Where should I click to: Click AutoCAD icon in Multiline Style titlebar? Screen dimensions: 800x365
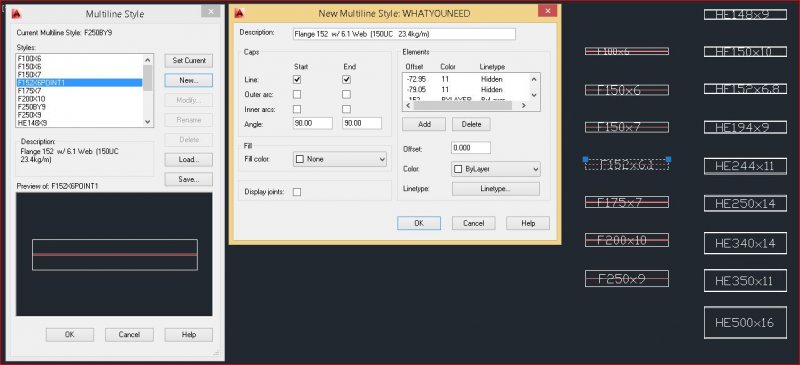(15, 14)
